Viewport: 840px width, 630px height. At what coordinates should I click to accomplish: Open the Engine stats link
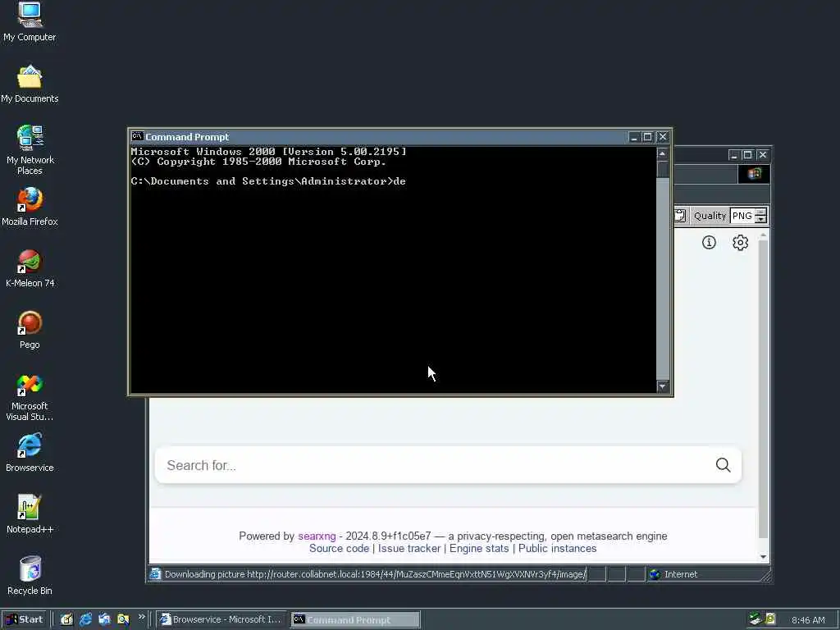coord(479,549)
